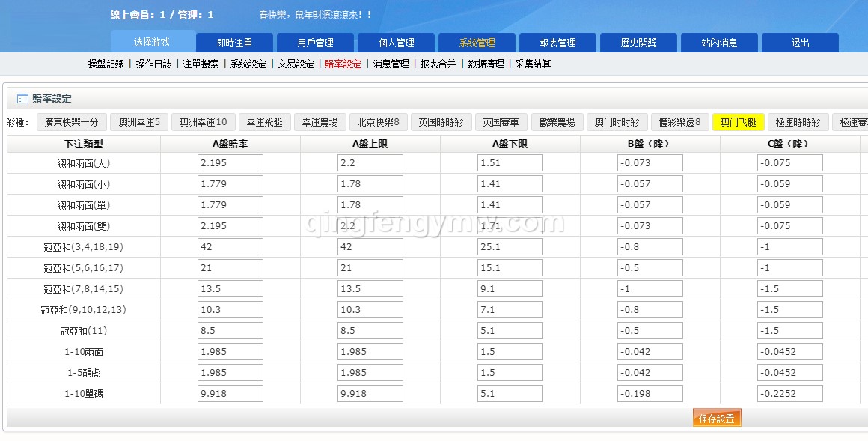Select the 交易設定 submenu link

296,64
